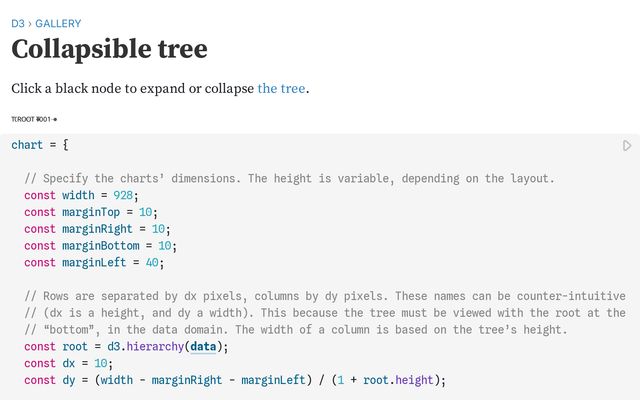The width and height of the screenshot is (640, 400).
Task: Click the underlined data reference in d3.hierarchy
Action: (203, 347)
